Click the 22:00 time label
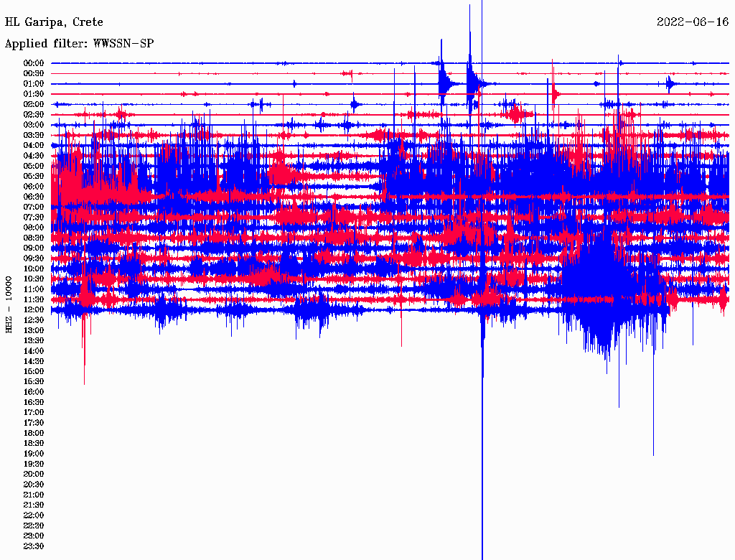 (x=34, y=515)
